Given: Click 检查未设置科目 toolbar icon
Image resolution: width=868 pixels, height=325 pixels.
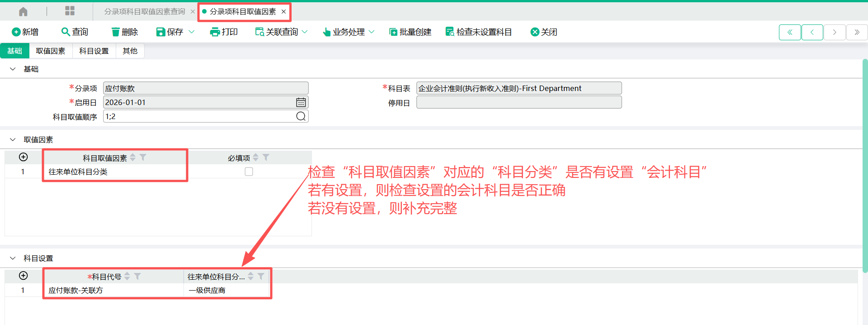Looking at the screenshot, I should pyautogui.click(x=449, y=32).
